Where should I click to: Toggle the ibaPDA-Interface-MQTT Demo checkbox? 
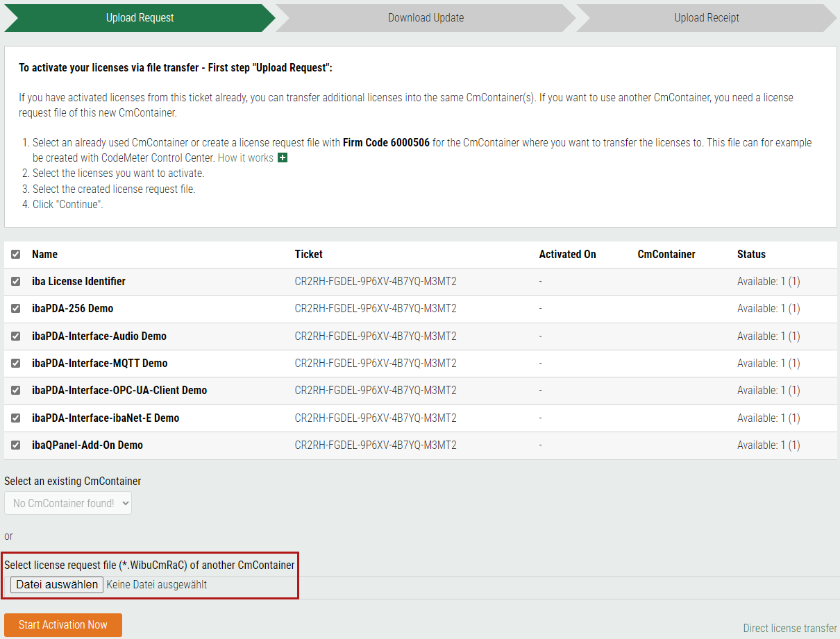pos(16,363)
